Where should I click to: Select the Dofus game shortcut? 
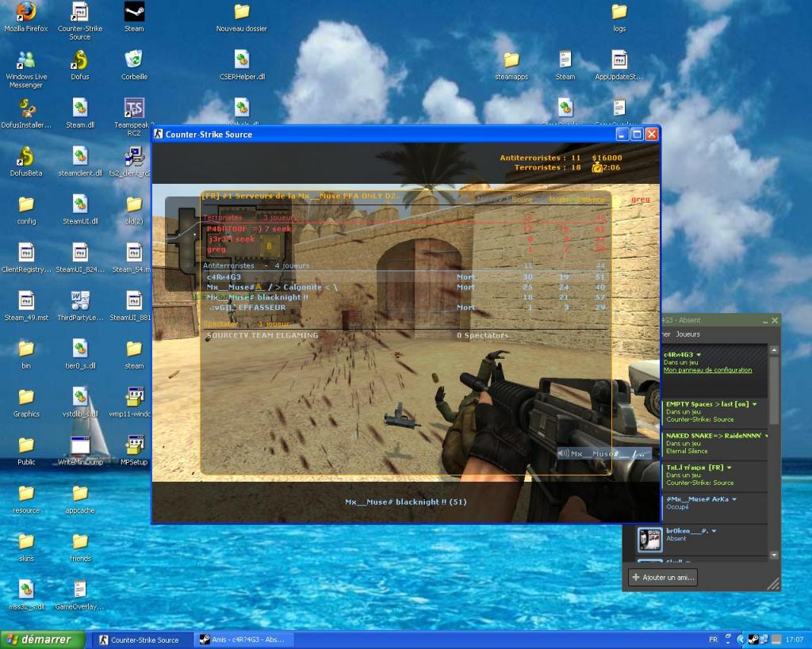[80, 60]
